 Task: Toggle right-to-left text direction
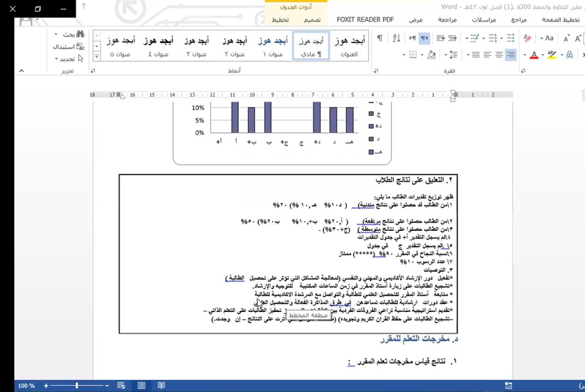424,38
